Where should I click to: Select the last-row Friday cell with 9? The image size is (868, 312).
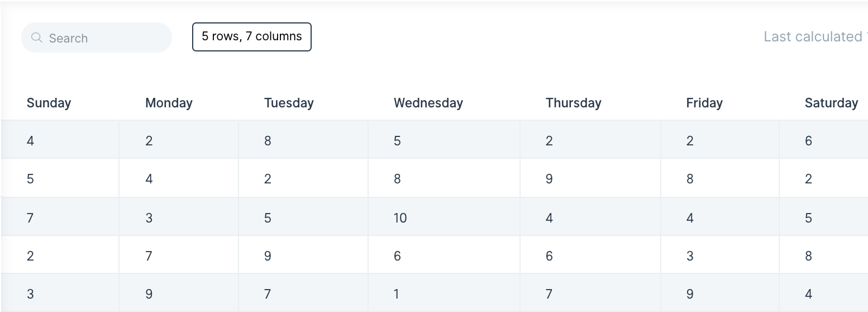(x=720, y=293)
